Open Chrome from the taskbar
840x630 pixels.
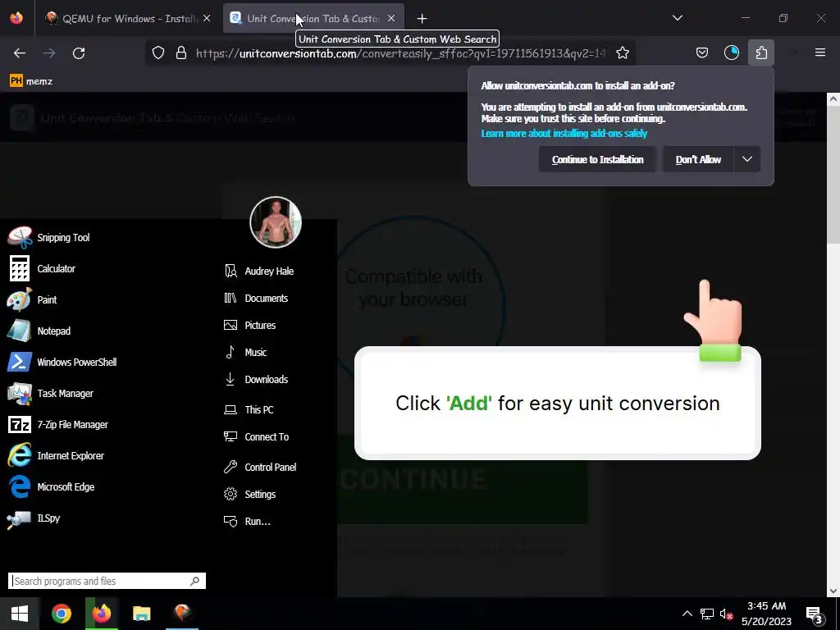[x=62, y=614]
